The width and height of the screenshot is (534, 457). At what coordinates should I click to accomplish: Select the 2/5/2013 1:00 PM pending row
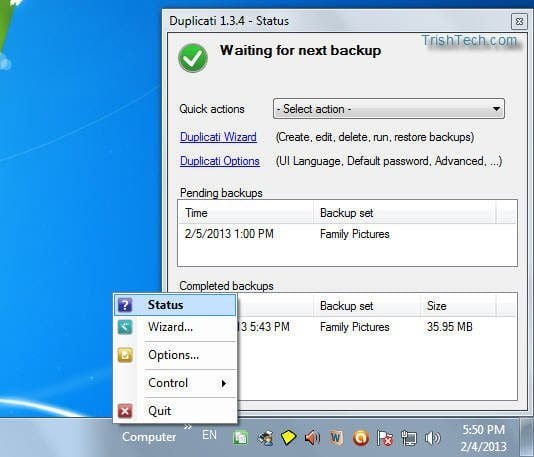tap(347, 234)
